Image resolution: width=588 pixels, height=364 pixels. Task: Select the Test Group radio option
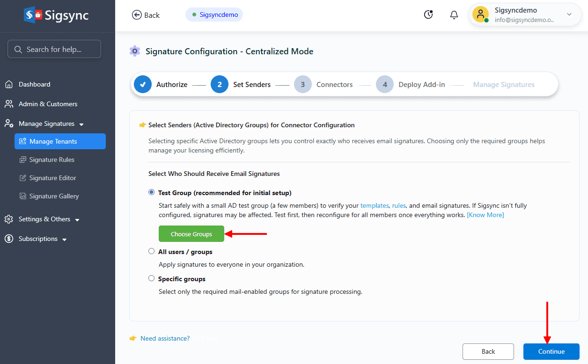point(151,192)
